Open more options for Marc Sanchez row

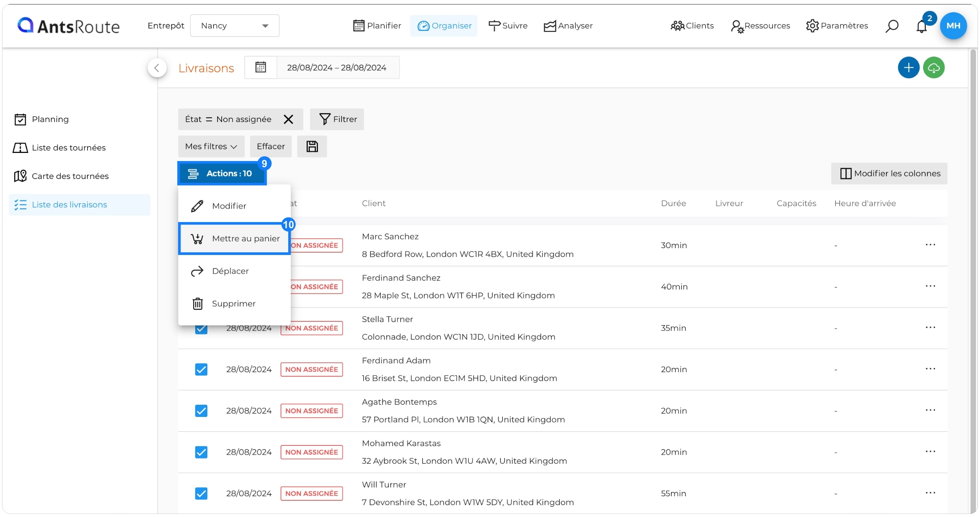[x=930, y=244]
